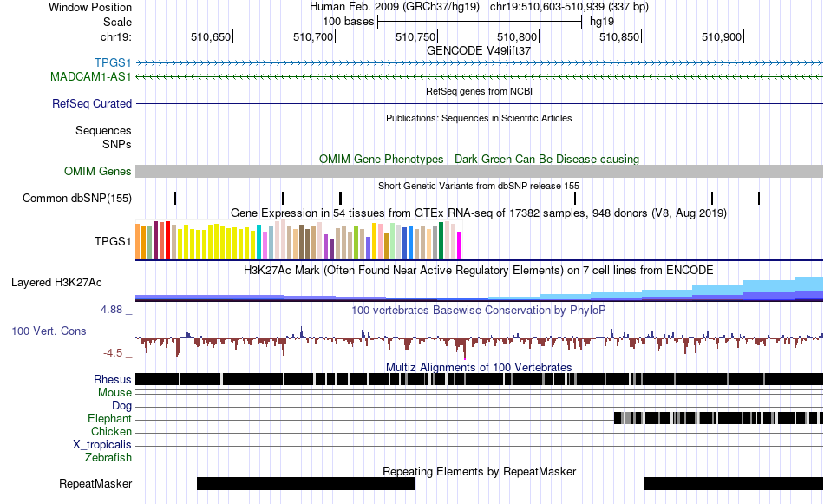Open RefSeq genes from NCBI title
The height and width of the screenshot is (504, 824).
pyautogui.click(x=480, y=91)
